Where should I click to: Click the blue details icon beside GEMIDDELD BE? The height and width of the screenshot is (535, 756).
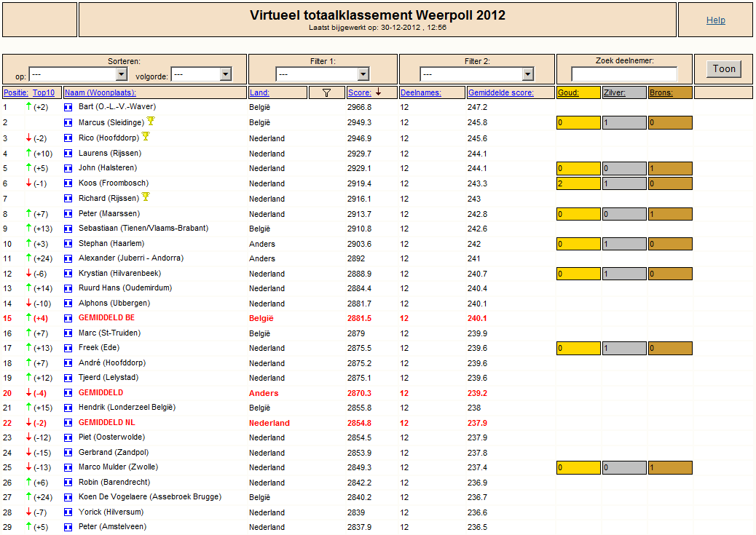(68, 319)
